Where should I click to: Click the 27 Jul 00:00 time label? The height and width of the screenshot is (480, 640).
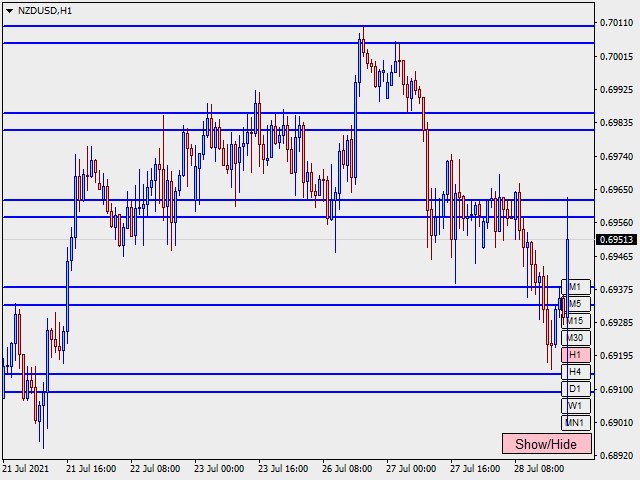tap(411, 469)
